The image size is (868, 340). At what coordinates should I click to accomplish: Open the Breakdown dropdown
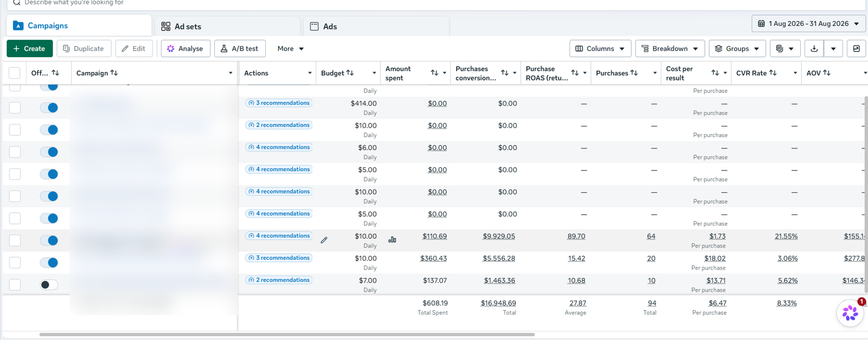[x=670, y=48]
